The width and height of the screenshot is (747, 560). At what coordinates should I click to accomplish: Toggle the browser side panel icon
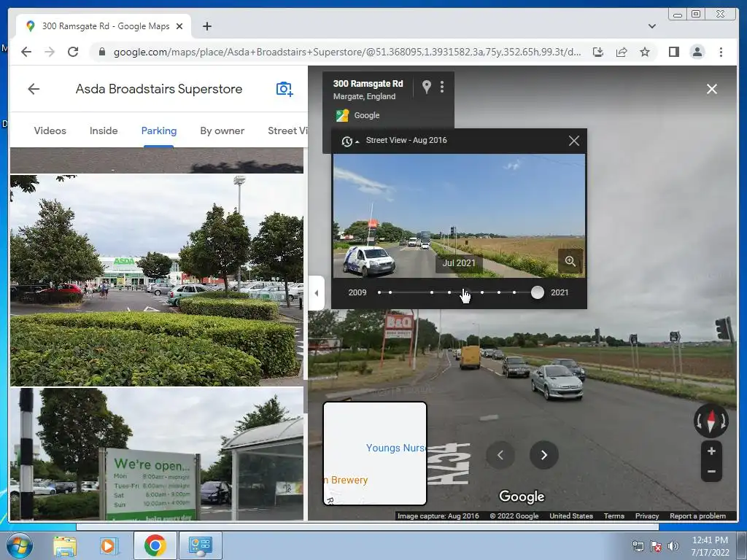(673, 52)
